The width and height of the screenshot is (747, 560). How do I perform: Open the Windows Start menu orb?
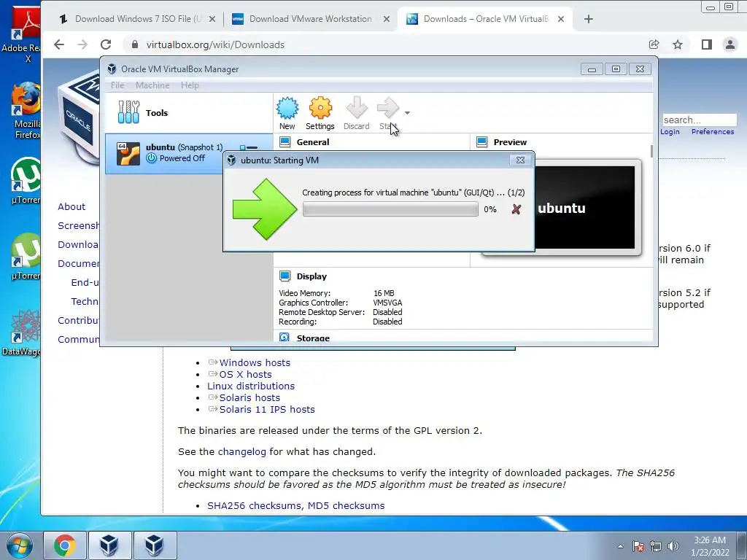click(x=20, y=545)
